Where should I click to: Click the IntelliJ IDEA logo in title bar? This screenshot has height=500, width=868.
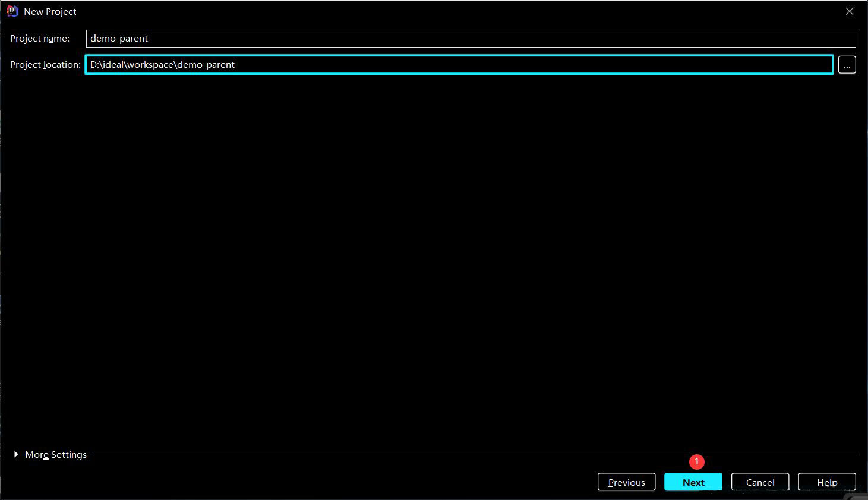tap(12, 11)
